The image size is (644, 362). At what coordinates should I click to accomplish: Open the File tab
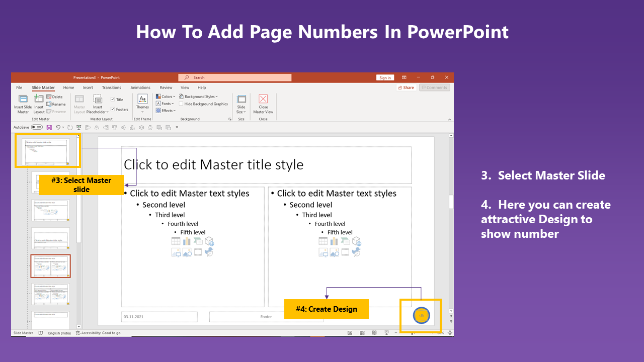(19, 87)
